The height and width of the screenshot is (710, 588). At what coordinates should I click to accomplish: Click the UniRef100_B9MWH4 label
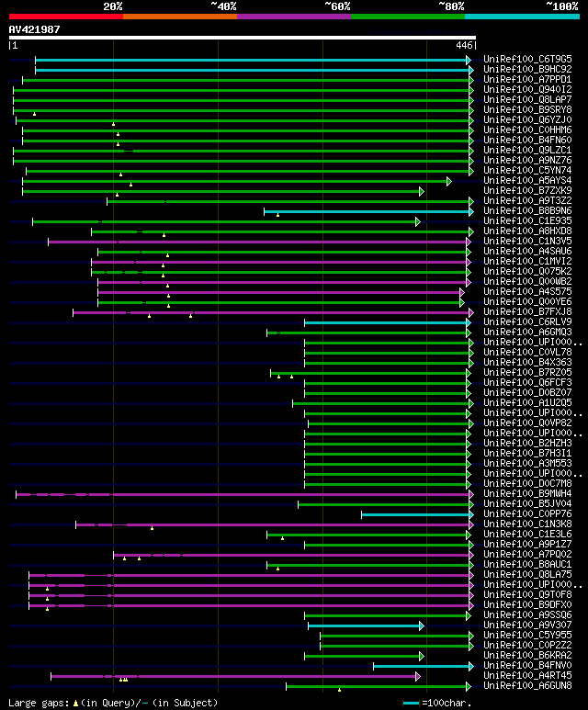(527, 493)
